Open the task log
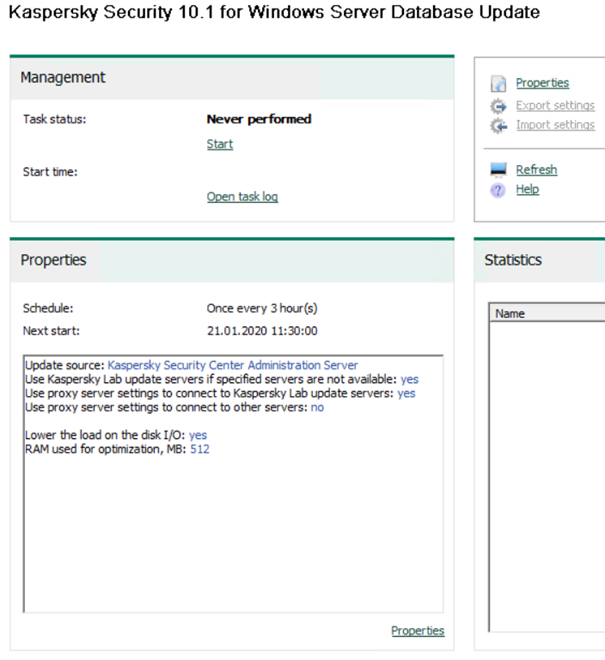This screenshot has width=605, height=660. (242, 197)
